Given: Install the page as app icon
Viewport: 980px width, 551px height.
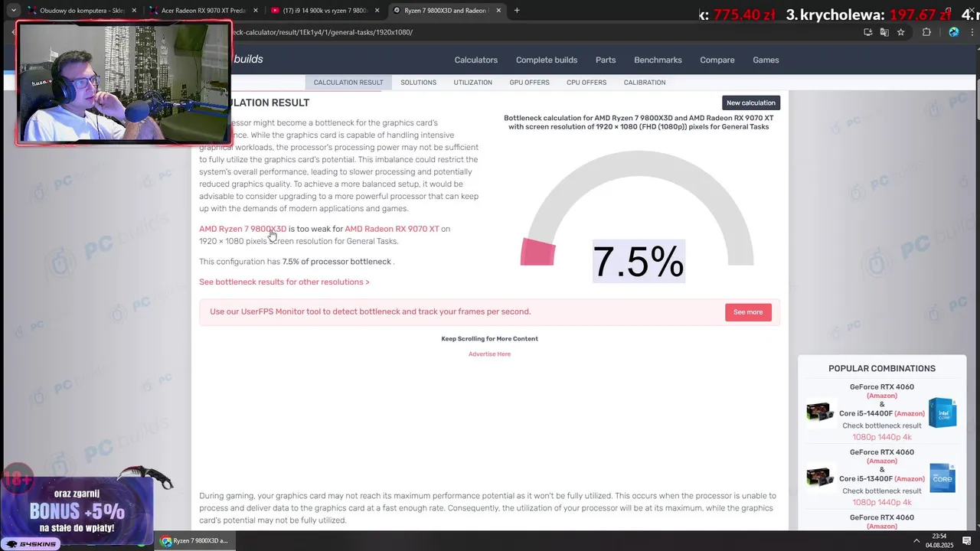Looking at the screenshot, I should (867, 32).
